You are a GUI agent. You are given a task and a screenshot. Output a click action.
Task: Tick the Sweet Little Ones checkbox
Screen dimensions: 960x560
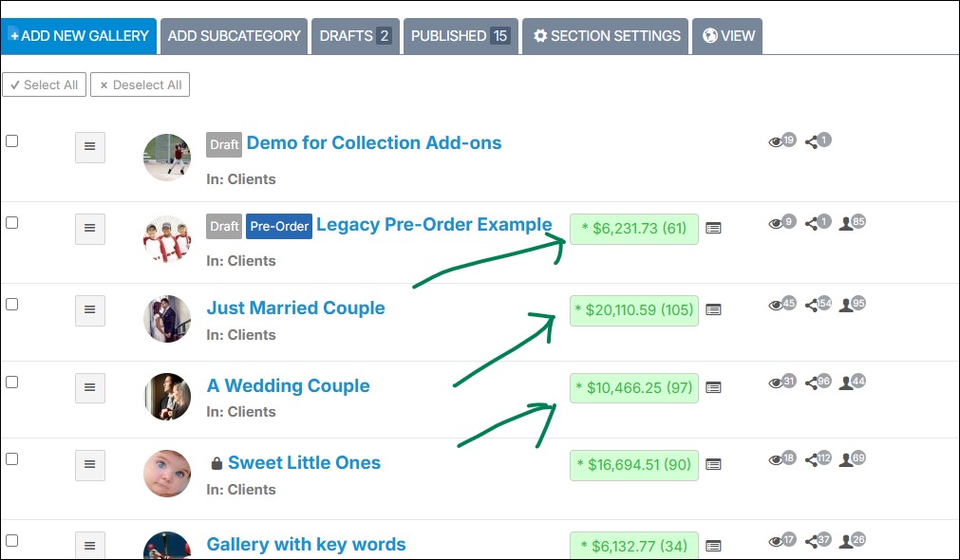[12, 458]
